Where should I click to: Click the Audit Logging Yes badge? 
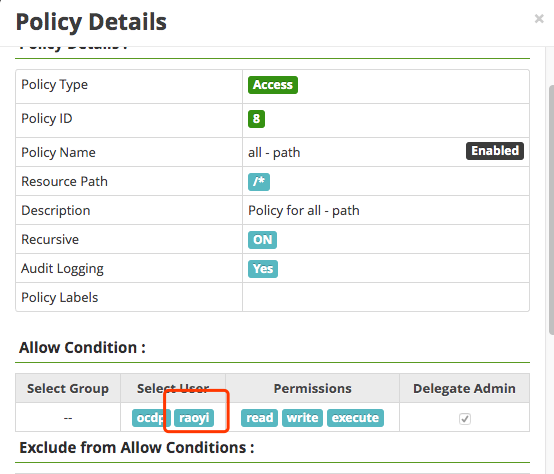(263, 269)
